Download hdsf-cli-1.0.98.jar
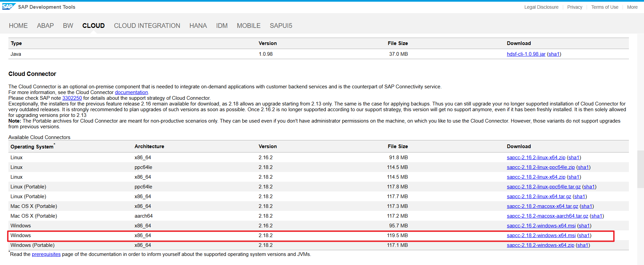 pos(526,54)
